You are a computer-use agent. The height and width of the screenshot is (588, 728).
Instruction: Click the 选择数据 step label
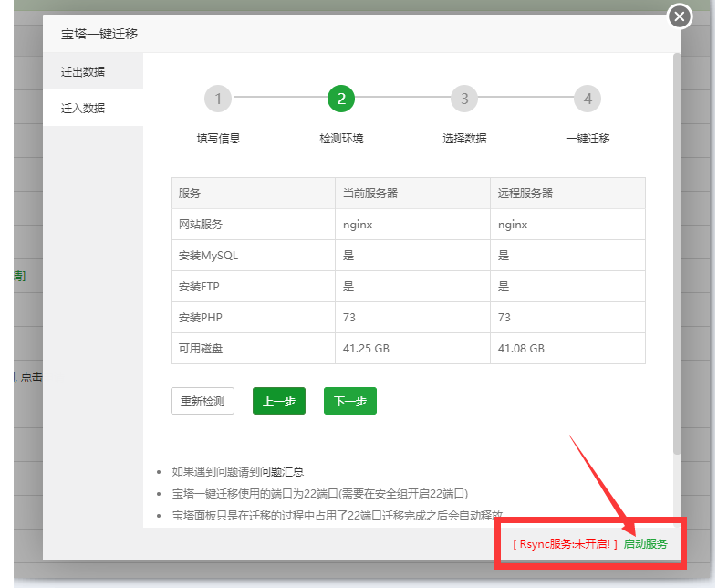pos(464,139)
